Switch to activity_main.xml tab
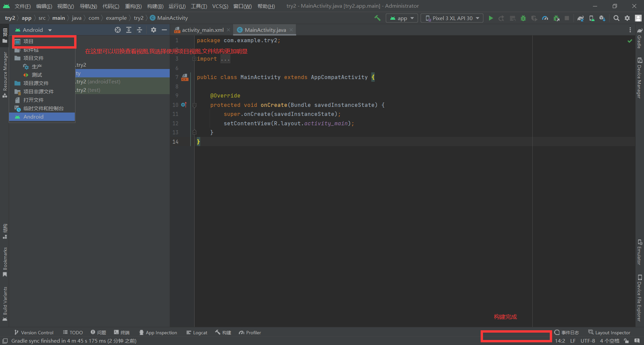 (x=202, y=30)
